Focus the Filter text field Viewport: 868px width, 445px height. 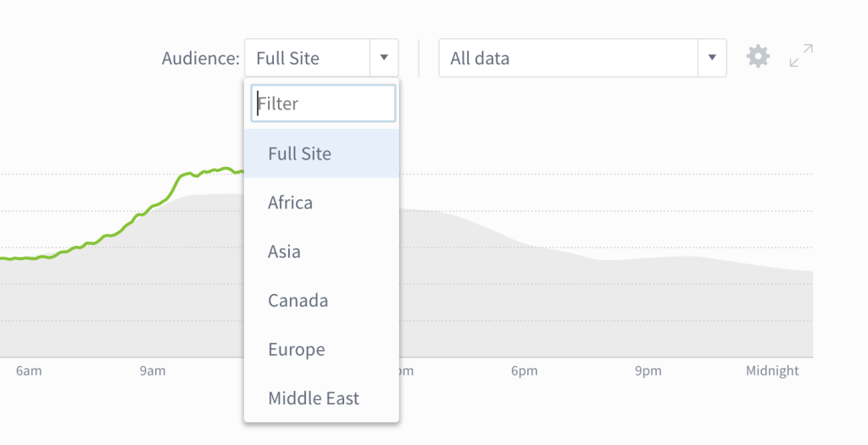(323, 103)
